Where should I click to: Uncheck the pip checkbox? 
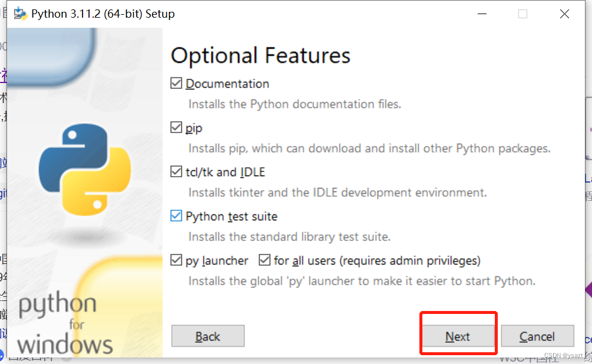click(x=176, y=127)
